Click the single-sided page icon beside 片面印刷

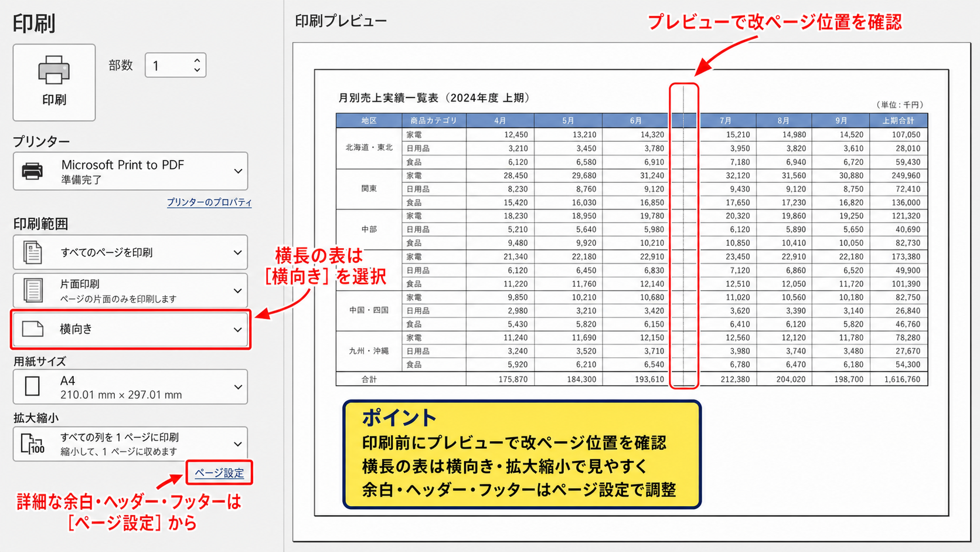tap(33, 290)
